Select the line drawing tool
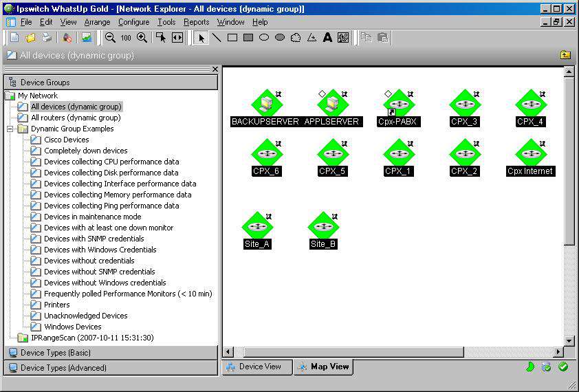This screenshot has height=392, width=579. 217,38
